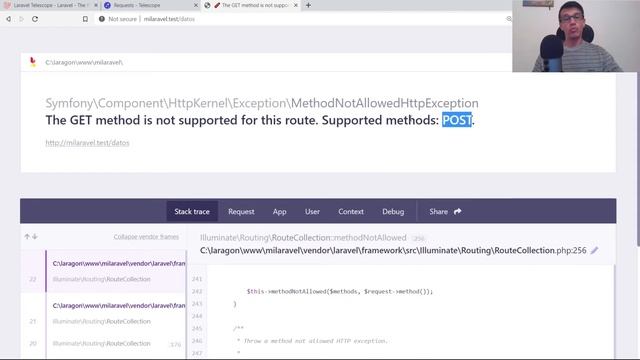Viewport: 640px width, 360px height.
Task: Open a new browser tab with plus icon
Action: point(309,5)
